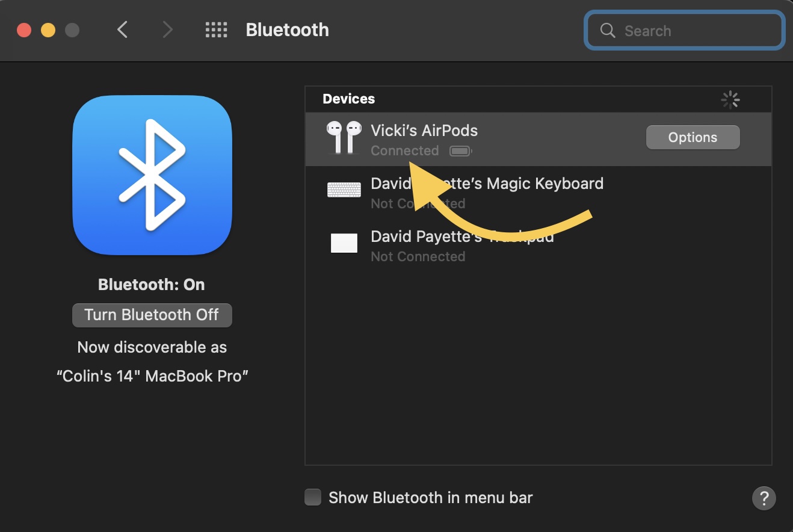
Task: Close the Bluetooth preferences window
Action: click(x=24, y=29)
